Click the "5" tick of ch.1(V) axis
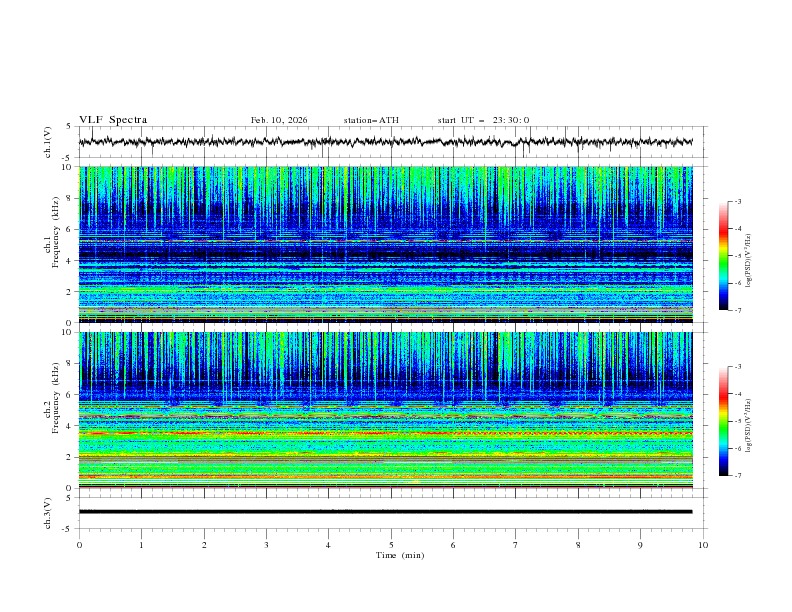Screen dimensions: 792x612 (x=69, y=127)
